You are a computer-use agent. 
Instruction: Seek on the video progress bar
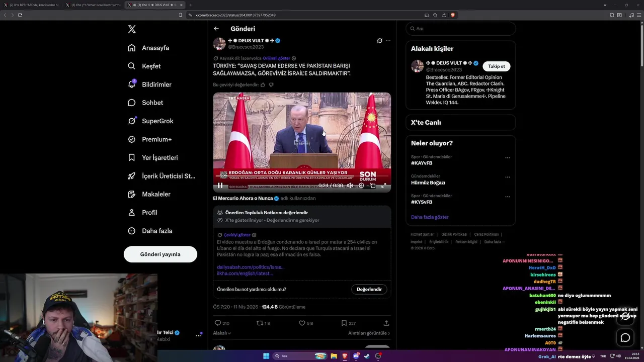point(302,177)
